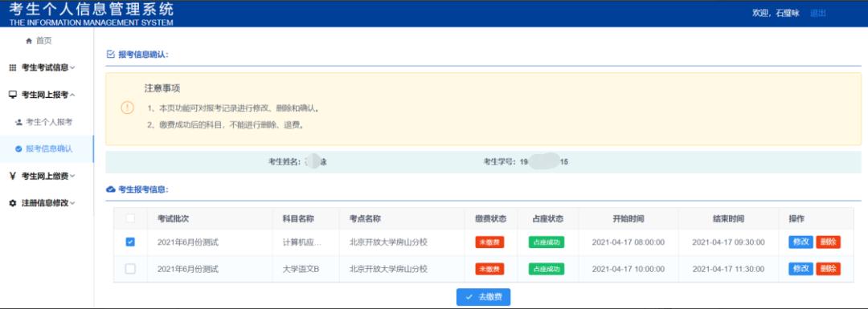Click the 科目名称 column header

(298, 218)
